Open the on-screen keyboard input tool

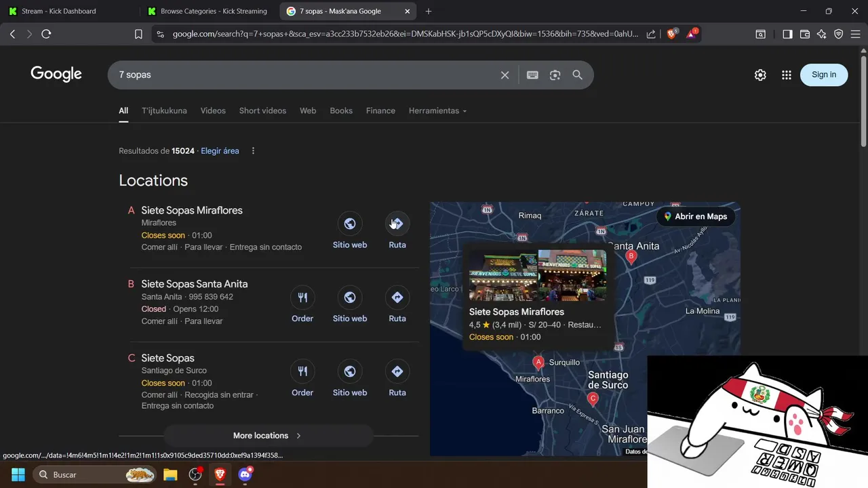point(532,75)
